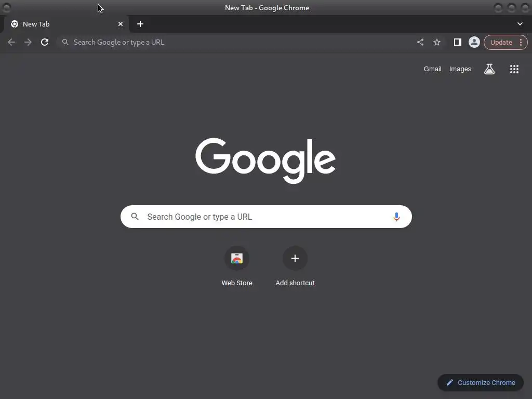This screenshot has width=532, height=399.
Task: Open the profile avatar menu
Action: tap(474, 42)
